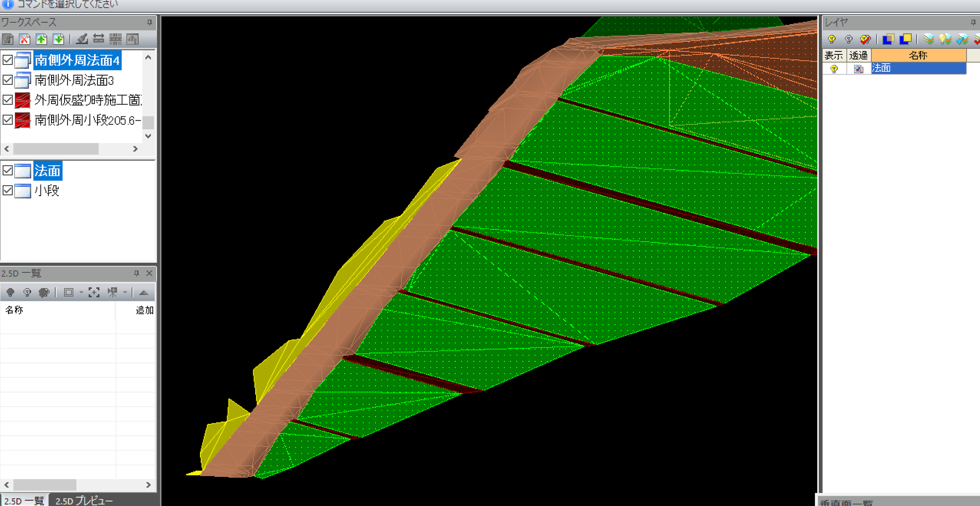Click the 追加 column header
The width and height of the screenshot is (980, 506).
135,310
